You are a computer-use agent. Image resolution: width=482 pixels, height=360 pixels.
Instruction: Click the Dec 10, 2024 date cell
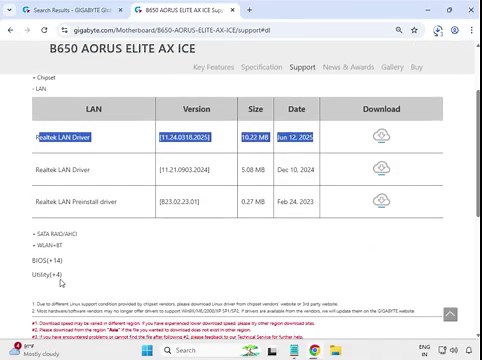[x=296, y=170]
